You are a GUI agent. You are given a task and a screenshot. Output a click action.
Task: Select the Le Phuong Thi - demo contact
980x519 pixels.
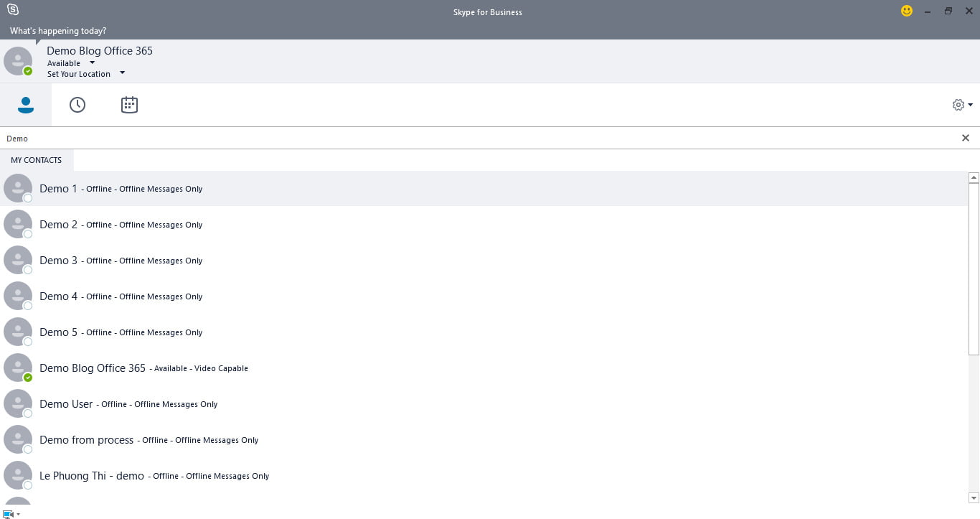click(484, 476)
